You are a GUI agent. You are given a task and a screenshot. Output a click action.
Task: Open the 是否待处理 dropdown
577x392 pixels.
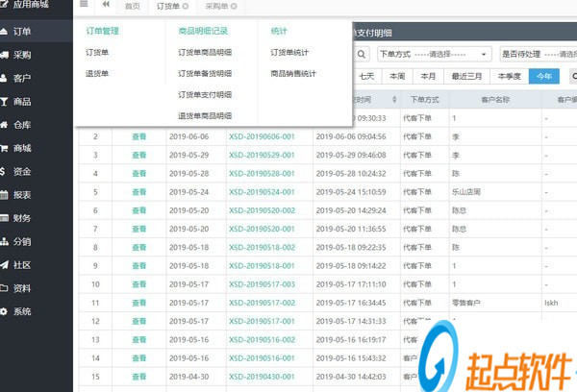[x=538, y=55]
